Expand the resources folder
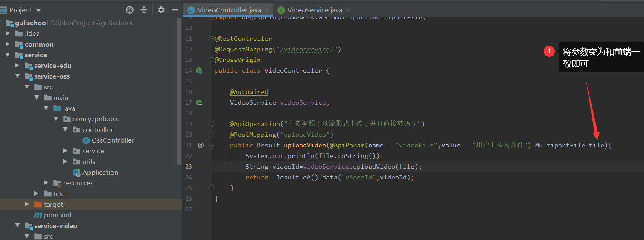Screen dimensions: 644x240 [x=46, y=183]
